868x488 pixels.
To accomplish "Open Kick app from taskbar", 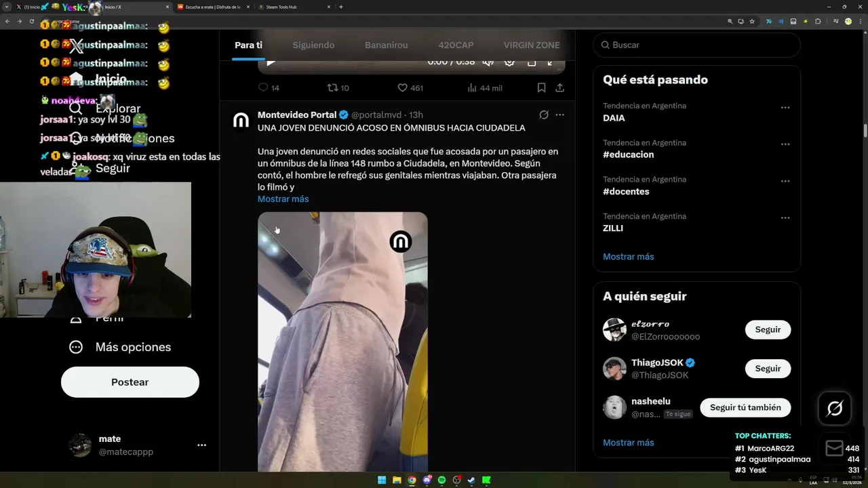I will (486, 480).
